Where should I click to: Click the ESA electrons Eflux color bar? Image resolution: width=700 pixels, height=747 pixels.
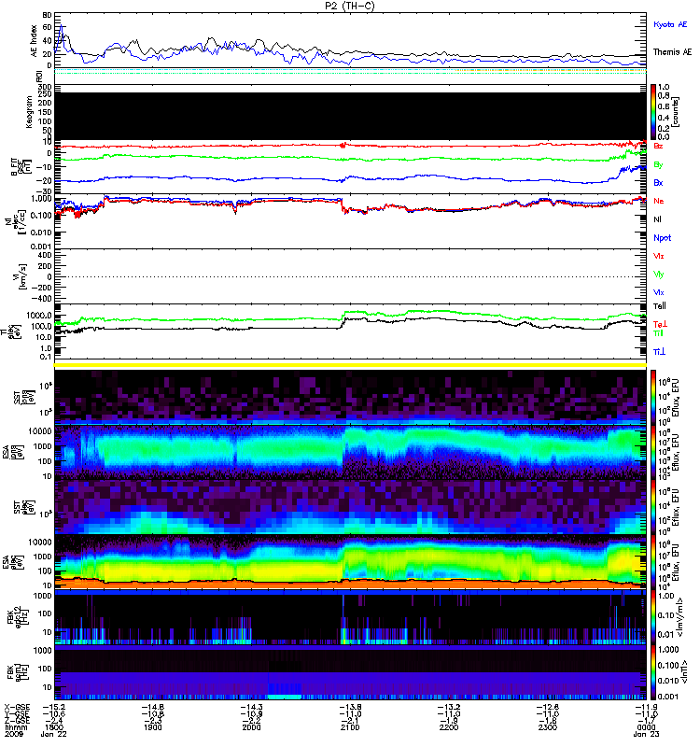(653, 563)
